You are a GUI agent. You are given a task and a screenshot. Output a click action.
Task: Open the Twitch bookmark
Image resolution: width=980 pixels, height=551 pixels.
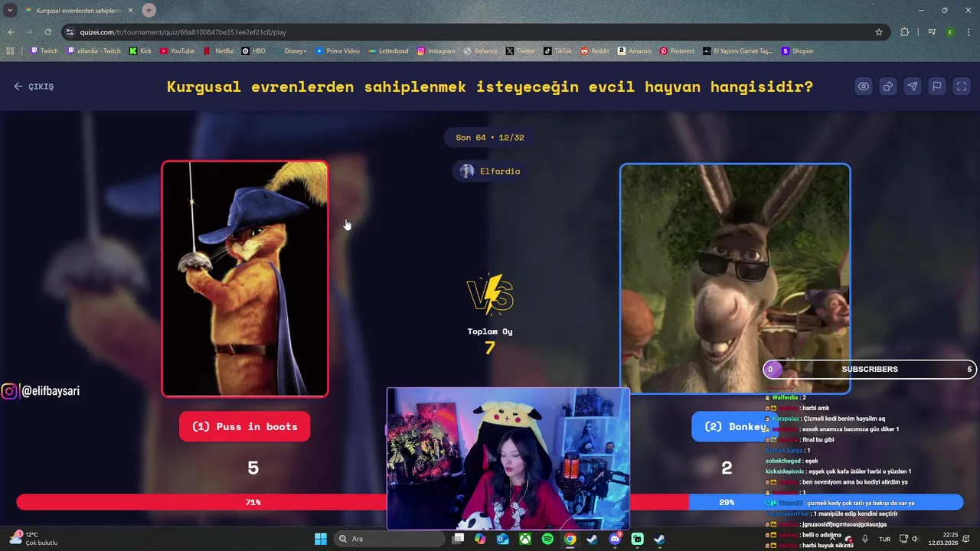tap(44, 51)
